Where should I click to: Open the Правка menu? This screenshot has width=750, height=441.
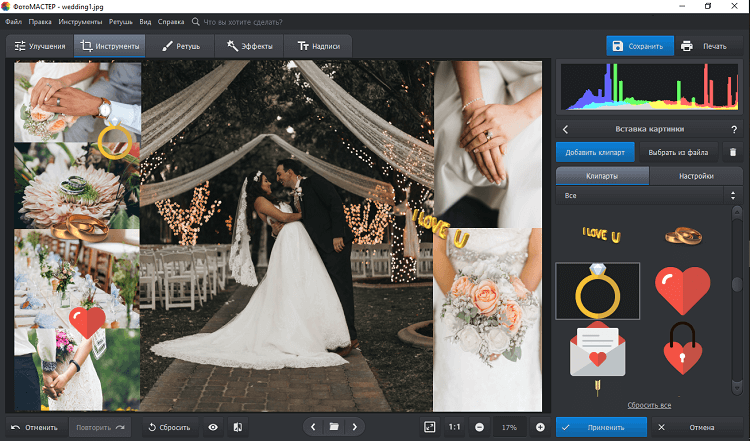(x=40, y=22)
